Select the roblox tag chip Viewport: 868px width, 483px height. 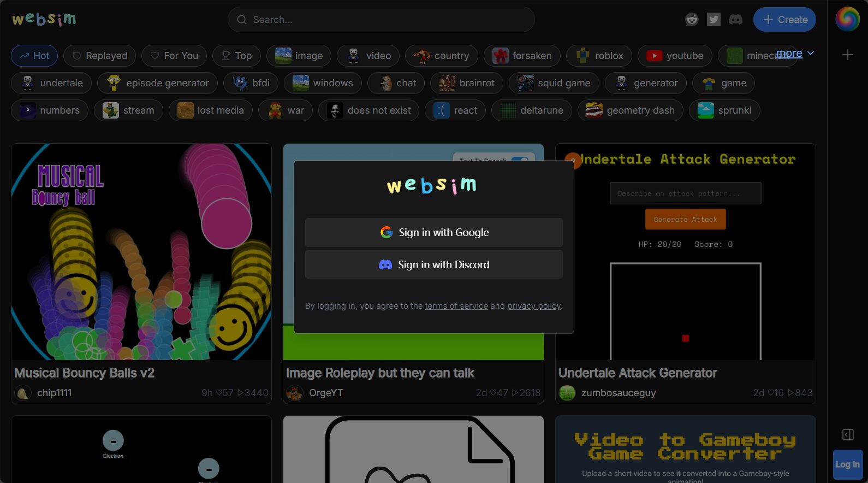[x=599, y=56]
